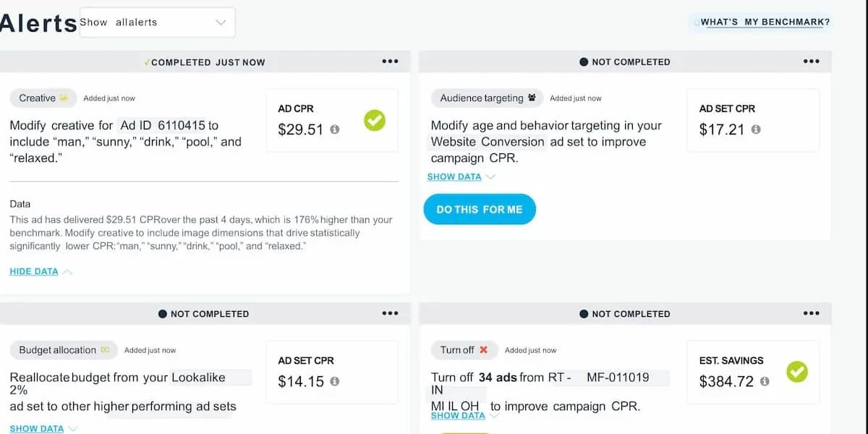Toggle NOT COMPLETED status on Audience targeting card

625,62
